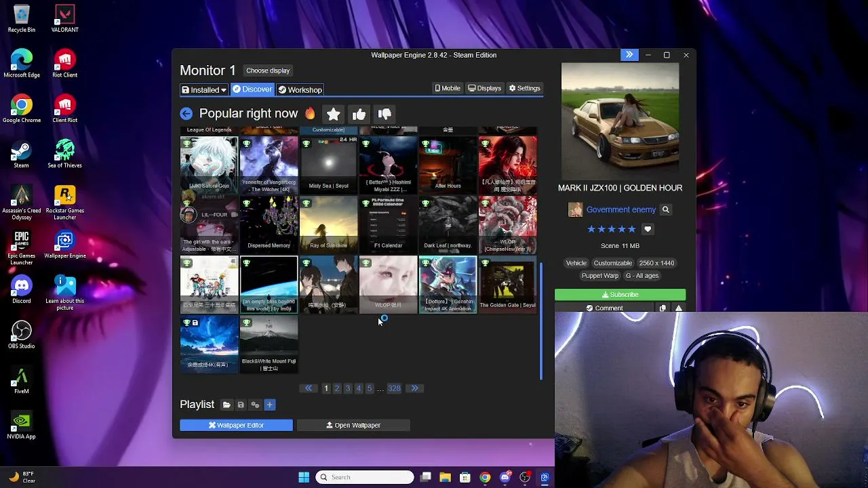The width and height of the screenshot is (868, 488).
Task: Add wallpaper to playlist with plus icon
Action: pos(269,405)
